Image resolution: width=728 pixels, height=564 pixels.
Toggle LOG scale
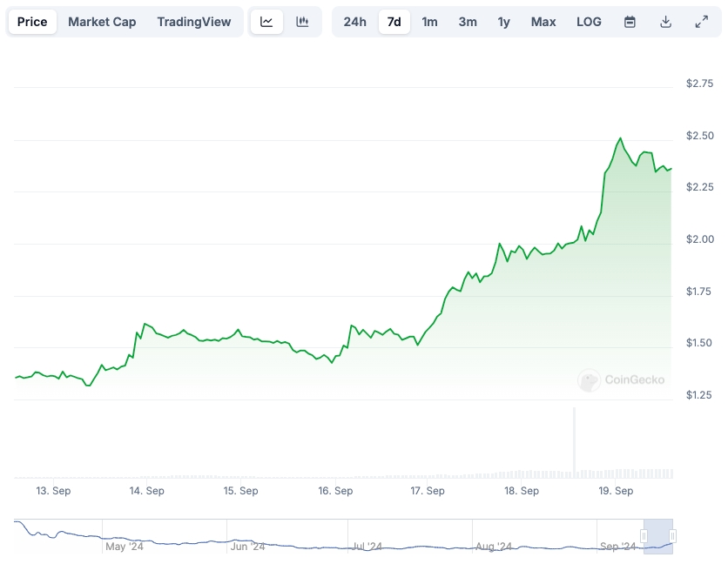(589, 22)
